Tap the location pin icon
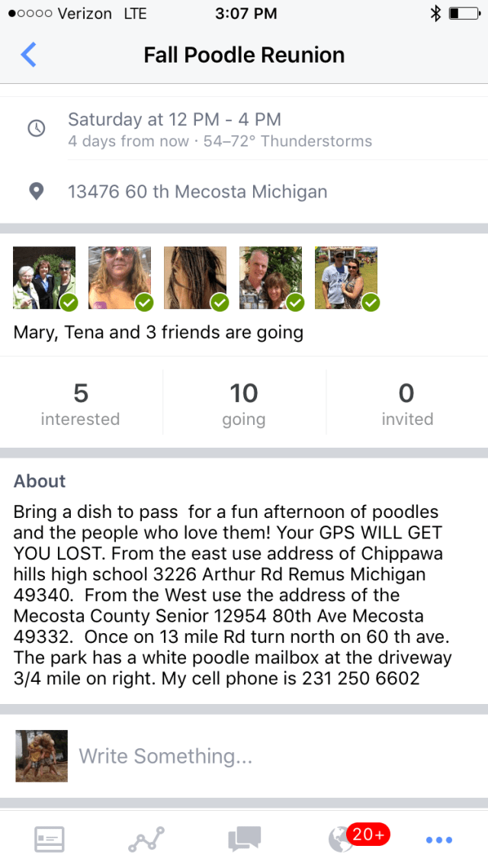488x868 pixels. tap(37, 191)
